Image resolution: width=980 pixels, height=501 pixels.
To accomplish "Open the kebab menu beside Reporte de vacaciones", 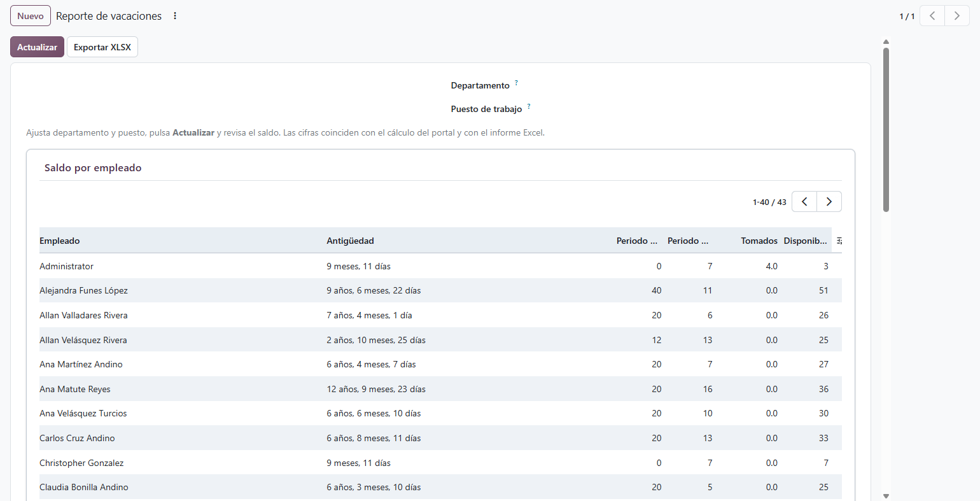I will click(x=175, y=16).
